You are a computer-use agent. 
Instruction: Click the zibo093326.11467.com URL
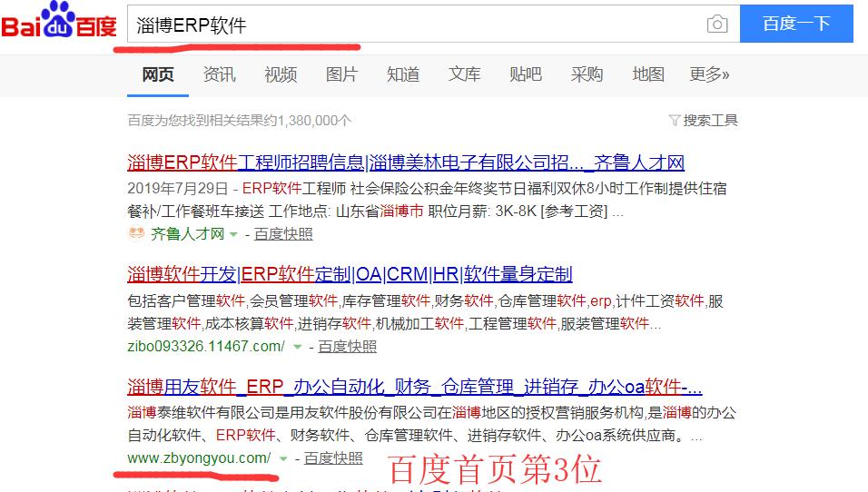coord(206,347)
